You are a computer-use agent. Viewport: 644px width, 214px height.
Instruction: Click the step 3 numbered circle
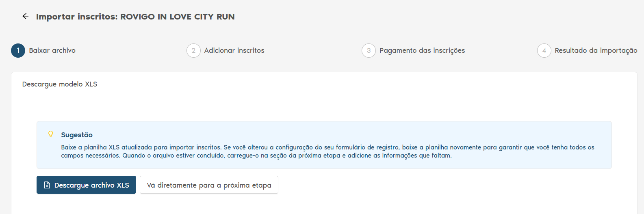pos(369,51)
